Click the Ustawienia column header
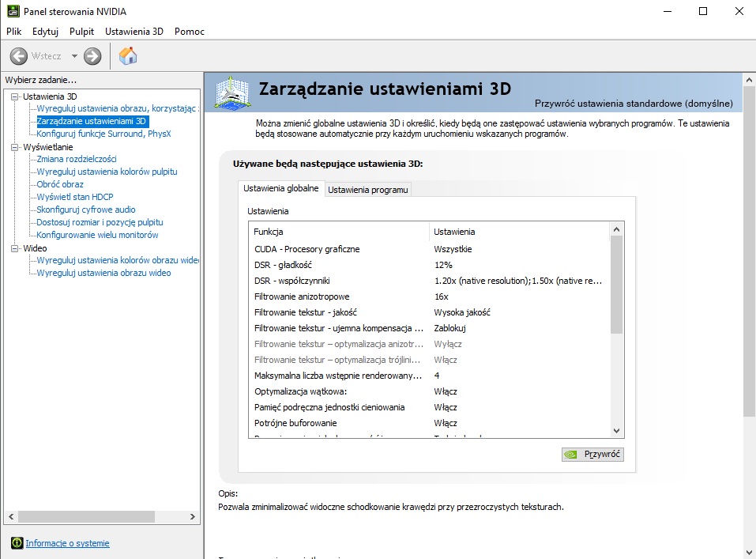 click(519, 232)
